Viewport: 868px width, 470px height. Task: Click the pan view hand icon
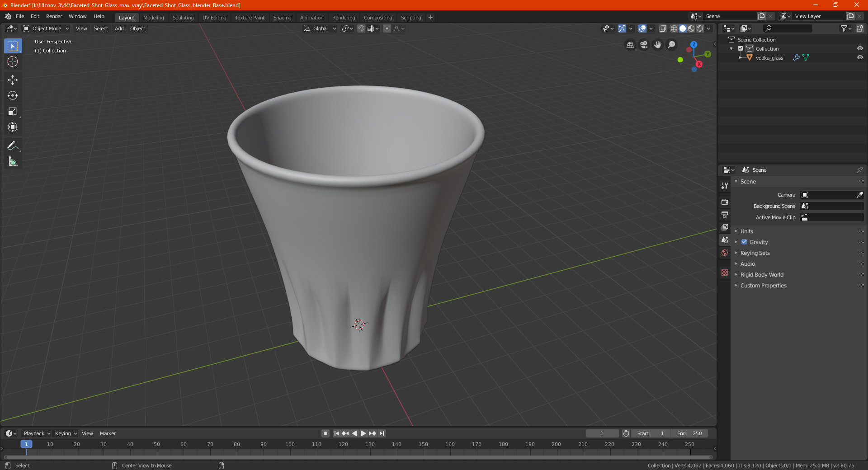tap(658, 45)
